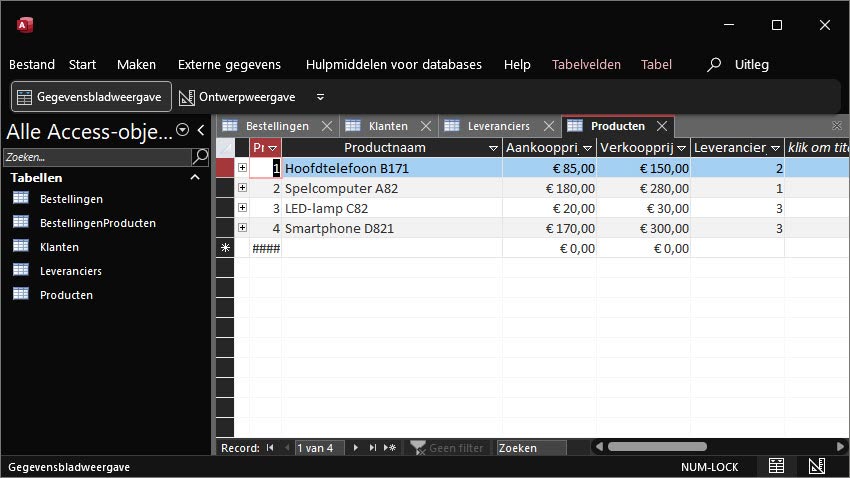Collapse the Tabellen group

point(195,177)
